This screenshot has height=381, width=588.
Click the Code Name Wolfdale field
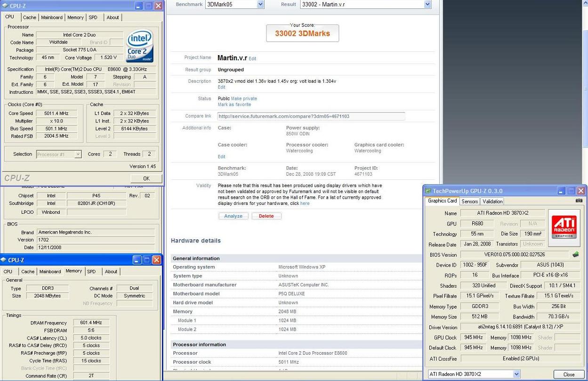pyautogui.click(x=58, y=42)
